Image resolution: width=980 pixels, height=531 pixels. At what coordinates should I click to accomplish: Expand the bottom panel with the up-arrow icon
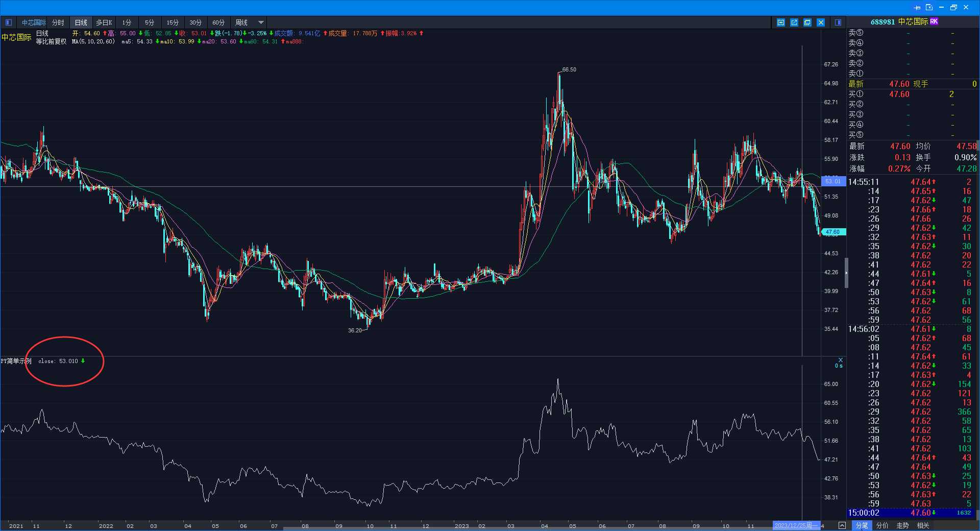842,525
